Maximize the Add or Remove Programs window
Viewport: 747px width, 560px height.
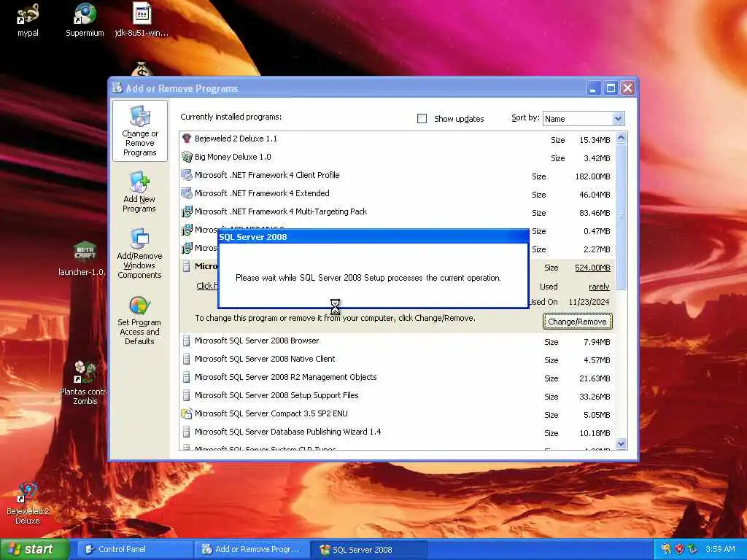click(611, 88)
